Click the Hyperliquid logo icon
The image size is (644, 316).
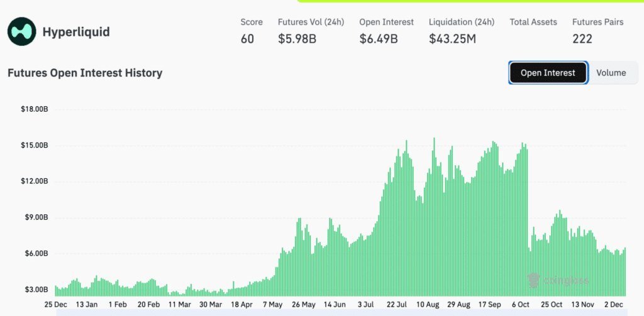click(x=22, y=31)
